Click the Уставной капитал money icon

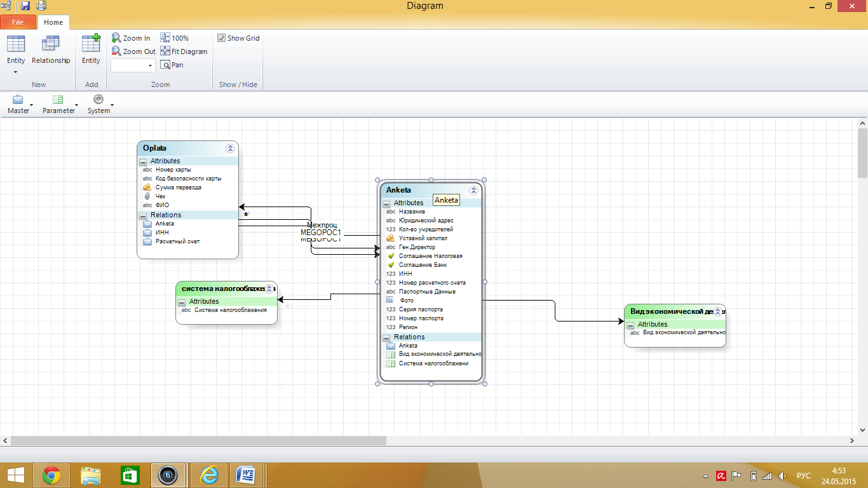coord(391,238)
